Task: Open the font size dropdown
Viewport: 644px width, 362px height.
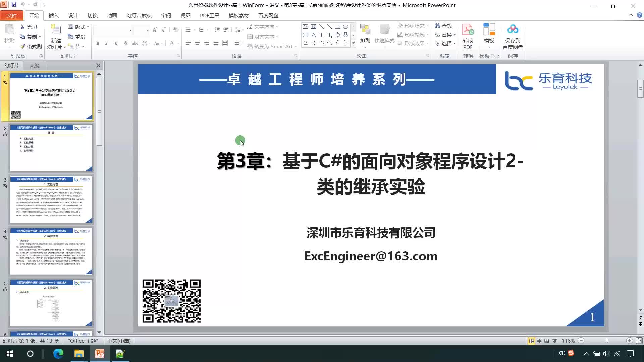Action: coord(148,30)
